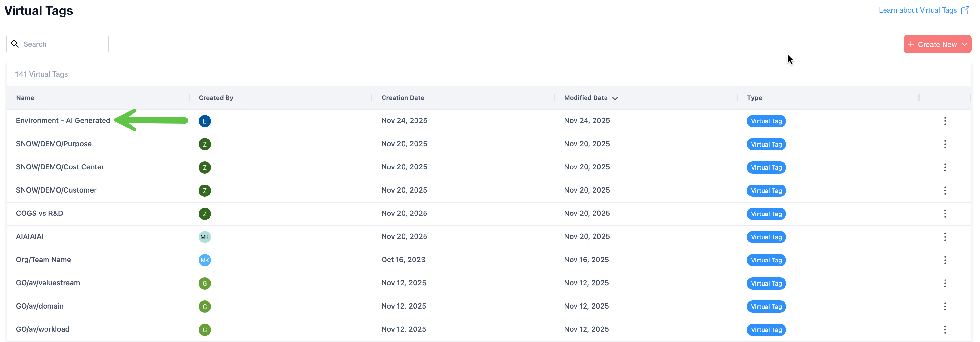Open kebab menu for Environment - AI Generated row
The image size is (980, 342).
pos(945,121)
